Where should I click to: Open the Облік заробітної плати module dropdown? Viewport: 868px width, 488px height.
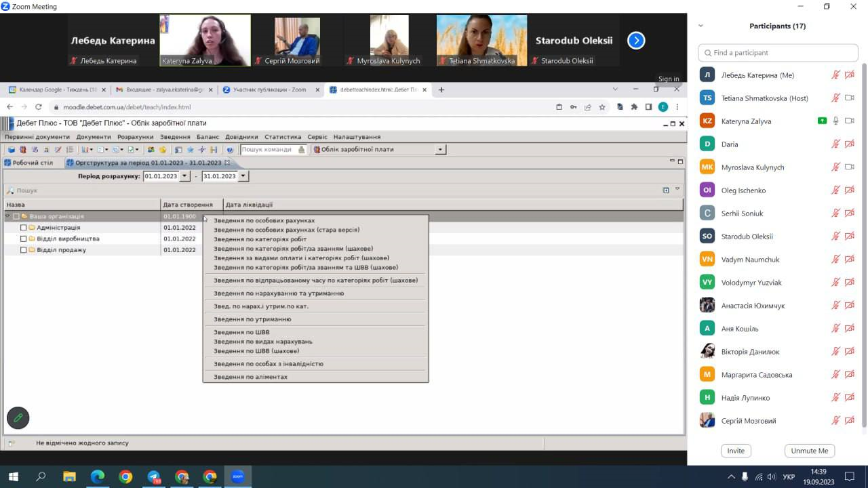(440, 150)
